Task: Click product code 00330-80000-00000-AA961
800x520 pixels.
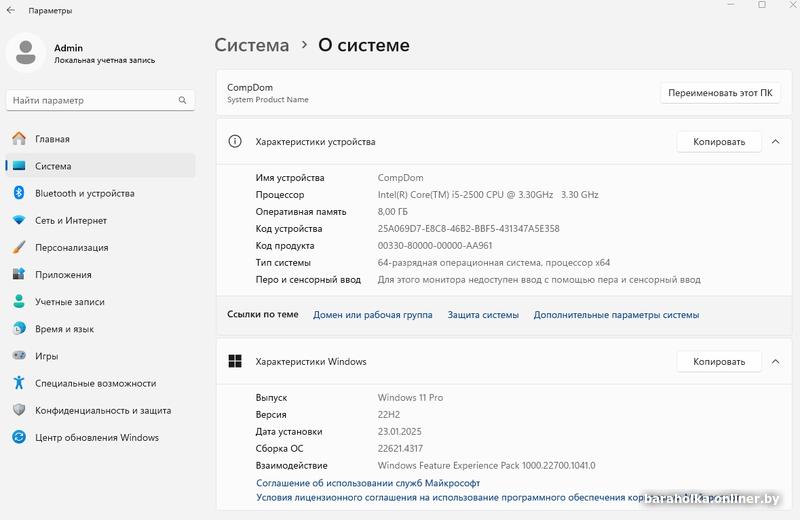Action: (x=435, y=245)
